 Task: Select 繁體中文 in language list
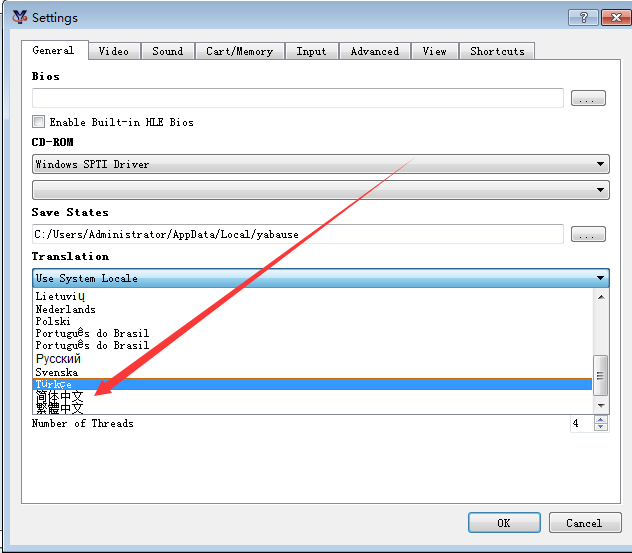312,408
